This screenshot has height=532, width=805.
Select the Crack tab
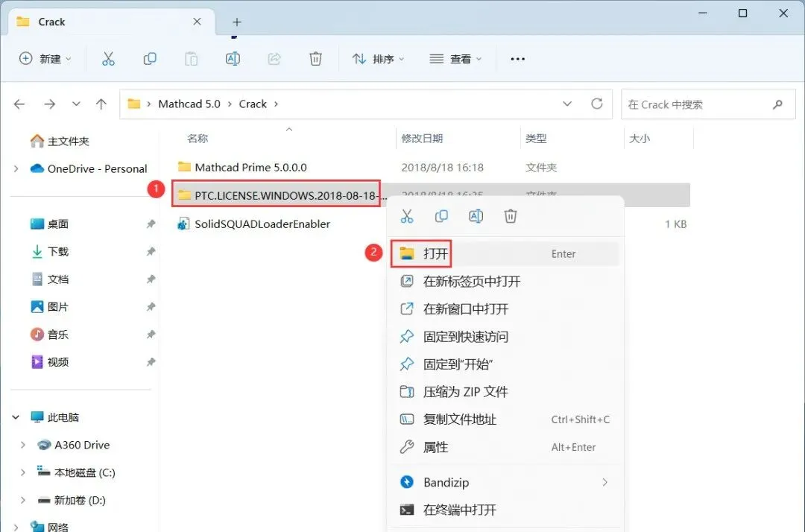click(112, 22)
